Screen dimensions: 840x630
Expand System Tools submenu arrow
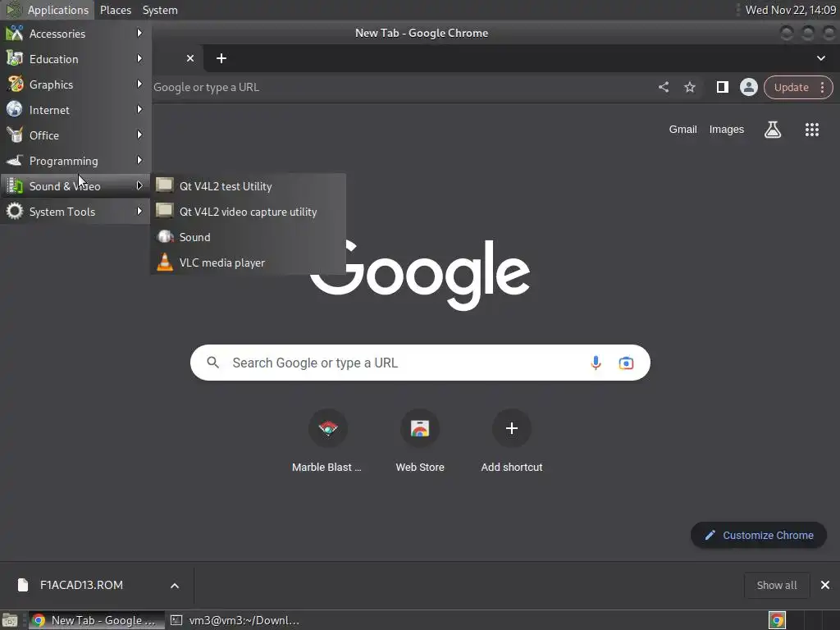(x=139, y=211)
